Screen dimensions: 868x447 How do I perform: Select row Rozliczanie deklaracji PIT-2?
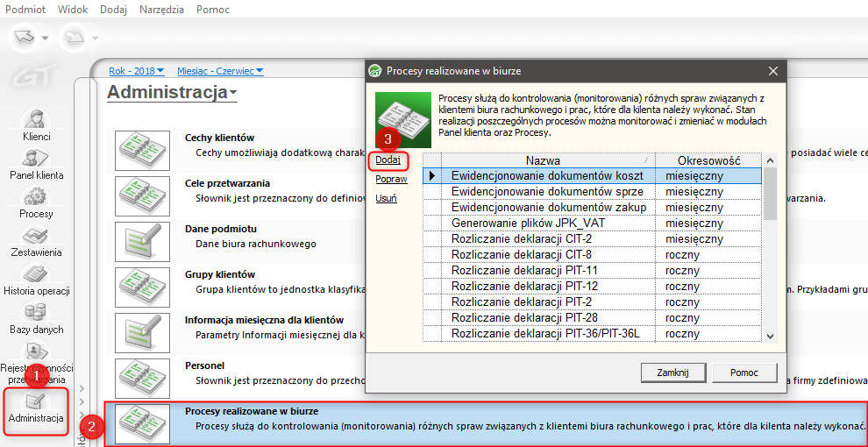point(593,302)
